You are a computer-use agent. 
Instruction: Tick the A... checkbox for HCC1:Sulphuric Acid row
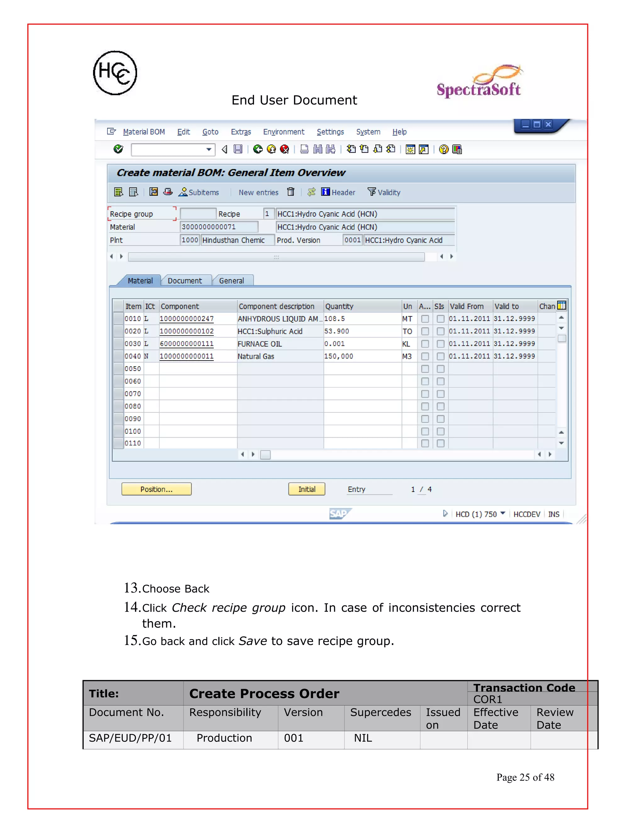click(425, 331)
